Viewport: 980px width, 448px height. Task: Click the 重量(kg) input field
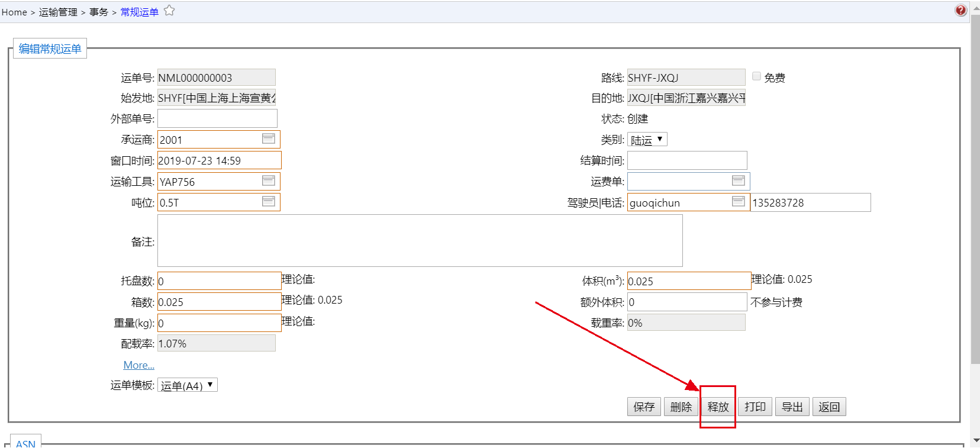coord(219,323)
